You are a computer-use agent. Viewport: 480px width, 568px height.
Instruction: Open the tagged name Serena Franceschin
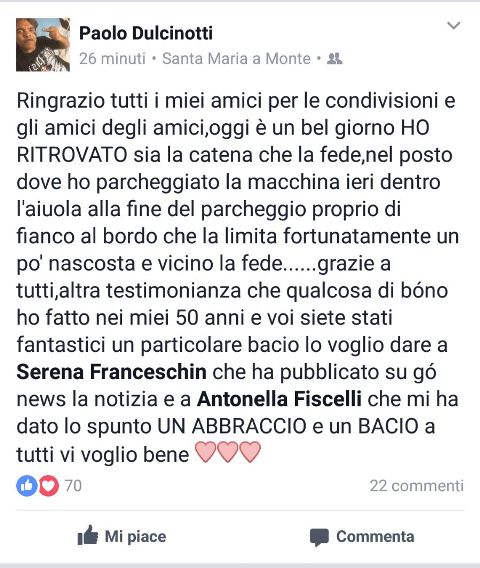(112, 372)
